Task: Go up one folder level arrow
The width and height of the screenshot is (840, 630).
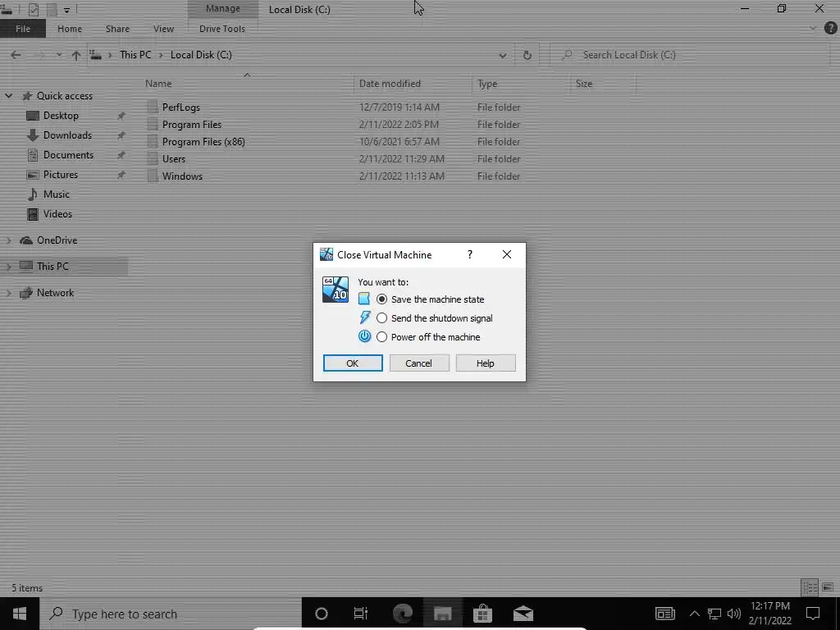Action: click(x=76, y=55)
